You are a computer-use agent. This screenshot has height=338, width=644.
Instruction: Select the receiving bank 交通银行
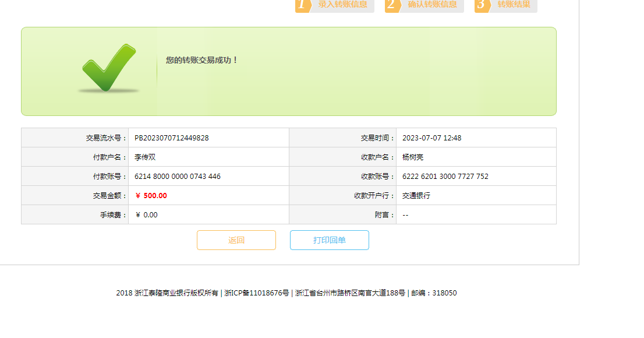coord(416,196)
